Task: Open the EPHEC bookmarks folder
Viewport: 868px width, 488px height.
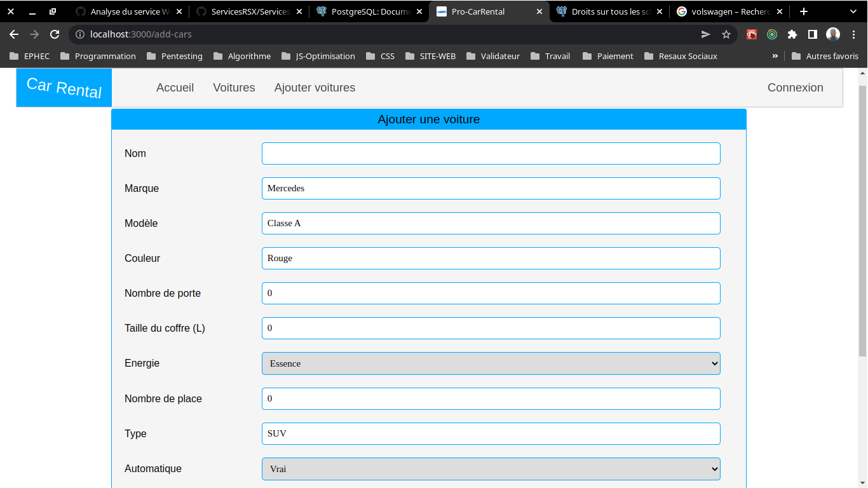Action: 29,56
